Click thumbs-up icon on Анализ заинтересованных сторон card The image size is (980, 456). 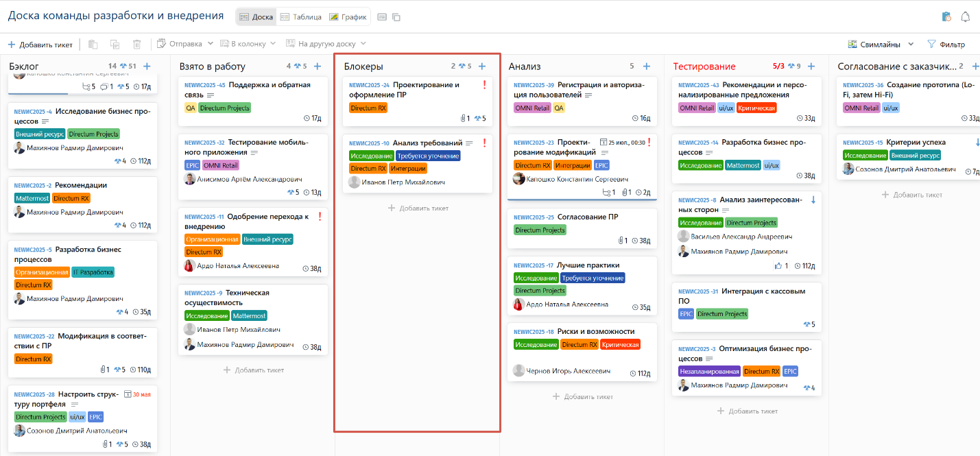(778, 266)
